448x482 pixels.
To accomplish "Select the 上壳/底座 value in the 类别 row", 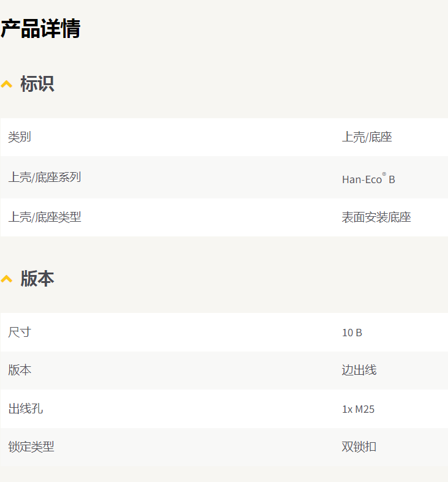I will (x=366, y=137).
